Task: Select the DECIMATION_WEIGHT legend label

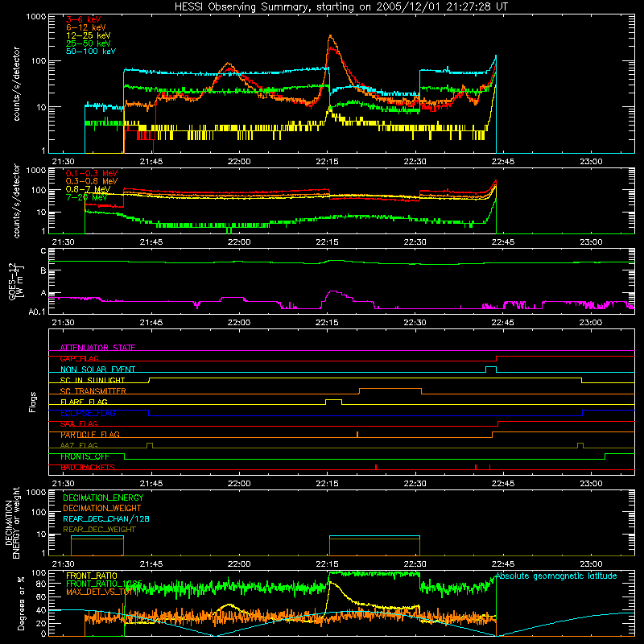Action: [x=102, y=508]
